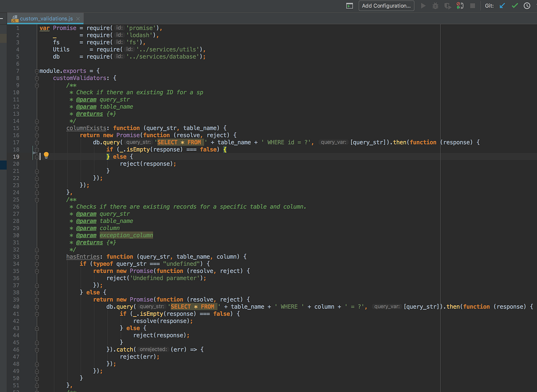The height and width of the screenshot is (392, 537).
Task: Commit changes with the green checkmark icon
Action: [514, 6]
